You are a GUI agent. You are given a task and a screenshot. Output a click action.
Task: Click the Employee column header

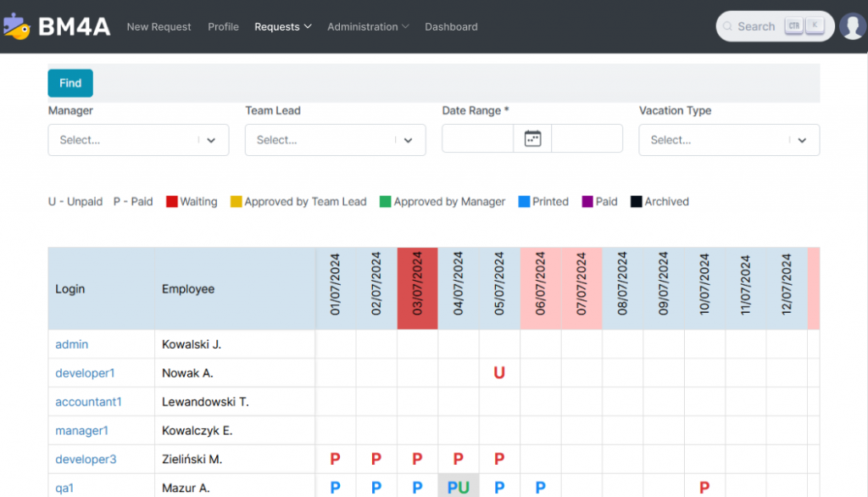coord(236,288)
